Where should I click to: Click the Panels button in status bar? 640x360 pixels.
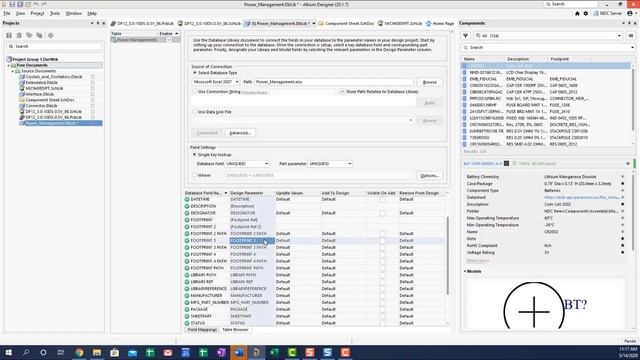click(x=630, y=341)
